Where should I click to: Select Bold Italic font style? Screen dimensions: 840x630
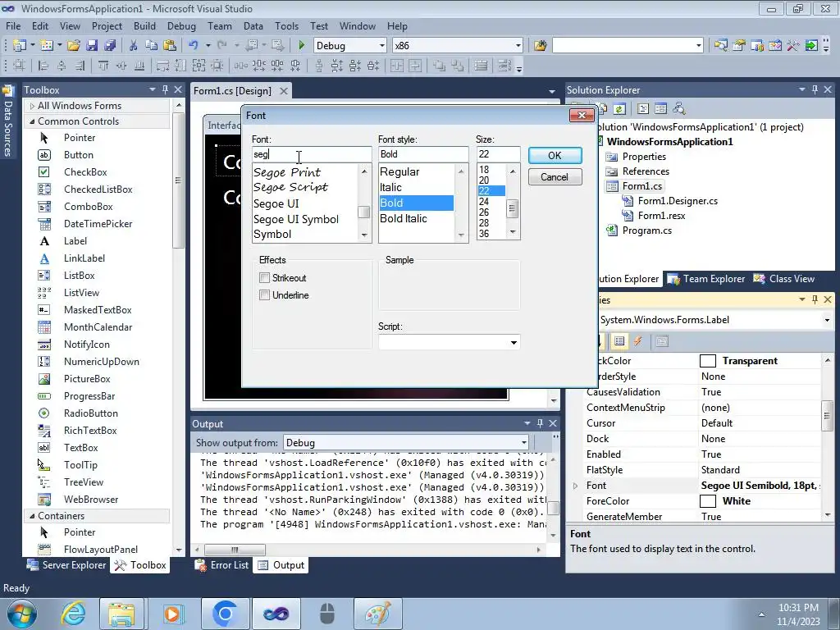(x=404, y=218)
